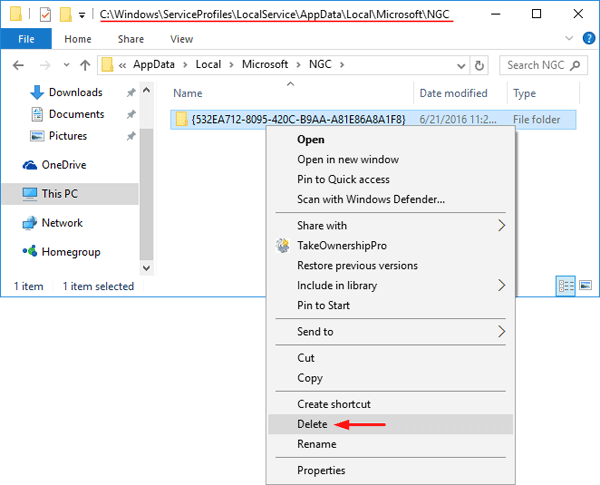
Task: Select Scan with Windows Defender option
Action: click(x=371, y=199)
